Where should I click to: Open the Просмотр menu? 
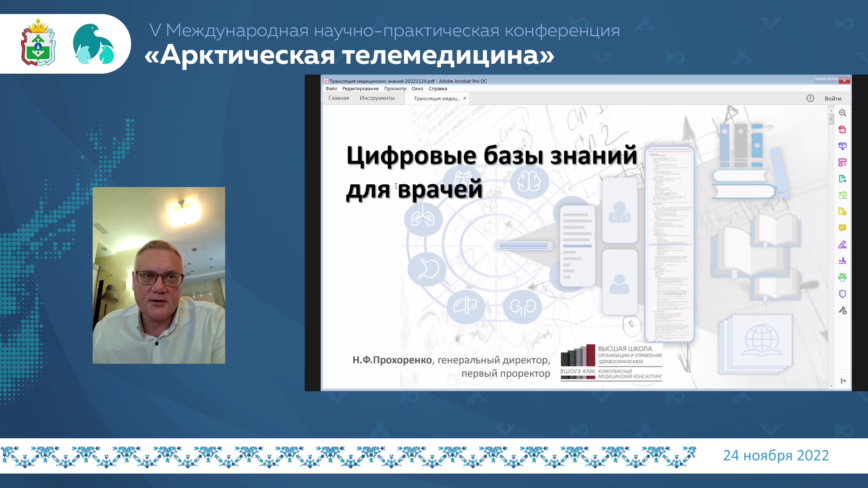pyautogui.click(x=395, y=89)
